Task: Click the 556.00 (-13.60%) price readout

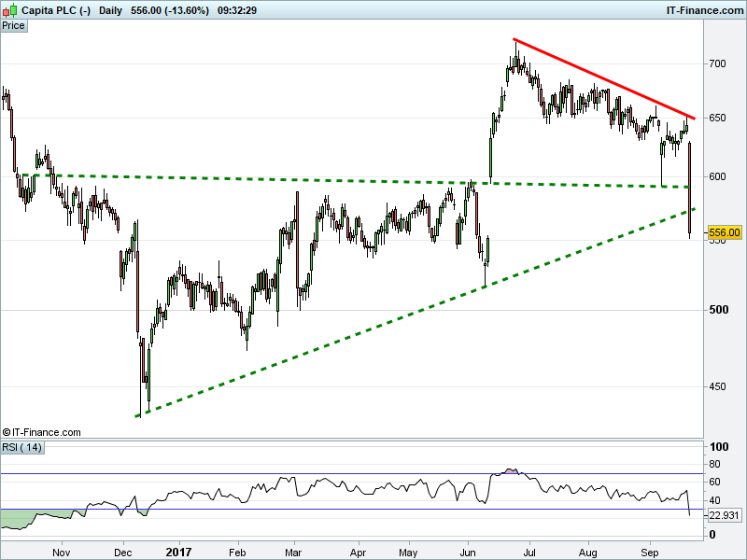Action: pos(170,10)
